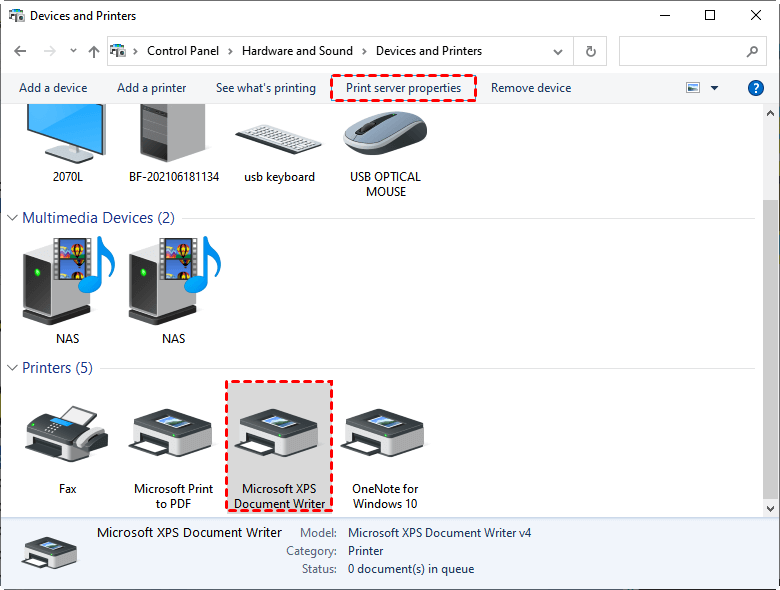780x590 pixels.
Task: Open Help with the question mark icon
Action: [756, 88]
